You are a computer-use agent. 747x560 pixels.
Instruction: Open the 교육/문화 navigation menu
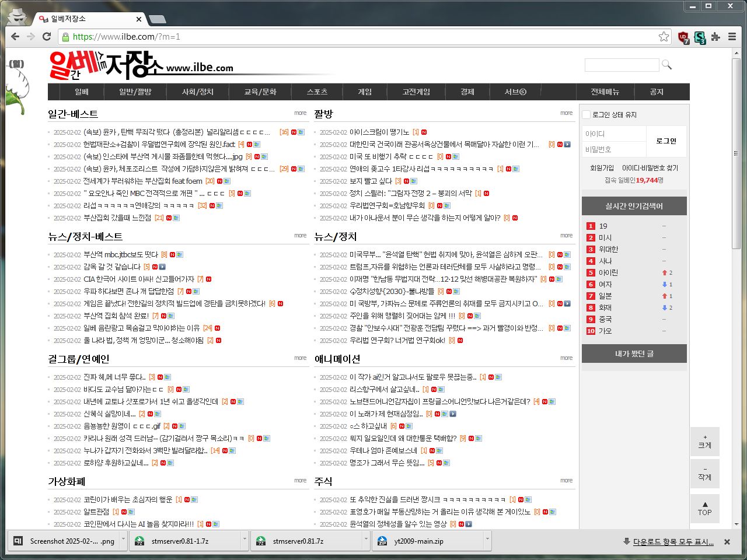pos(260,92)
